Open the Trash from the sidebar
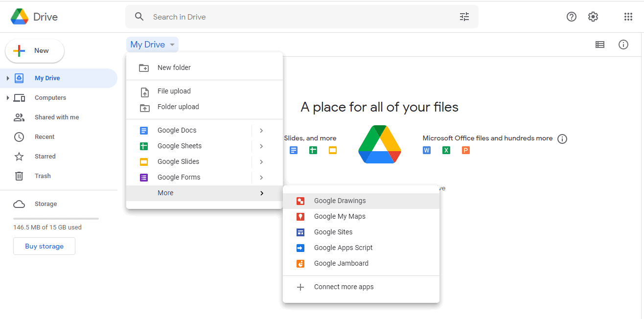 click(x=43, y=176)
